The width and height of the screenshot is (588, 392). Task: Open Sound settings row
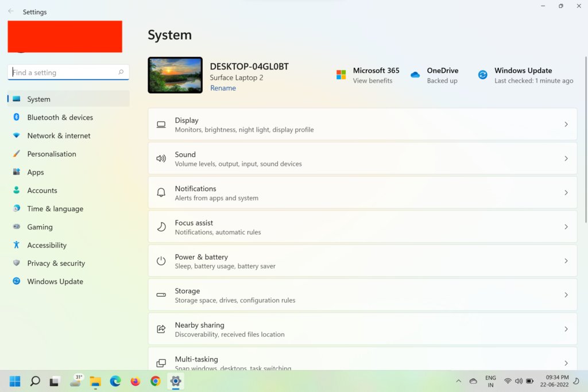[x=362, y=158]
